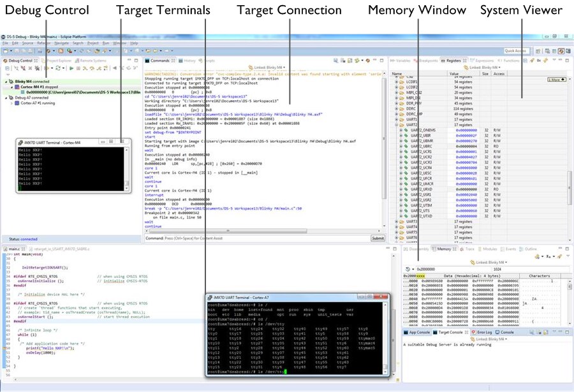Screen dimensions: 574x392
Task: Open the Linked: Blinky M4 dropdown in Registers view
Action: [483, 68]
